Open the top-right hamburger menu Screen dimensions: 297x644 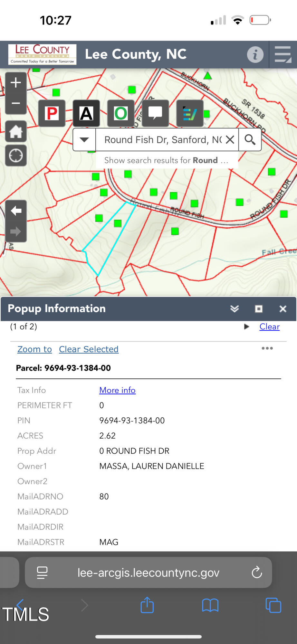click(x=283, y=54)
